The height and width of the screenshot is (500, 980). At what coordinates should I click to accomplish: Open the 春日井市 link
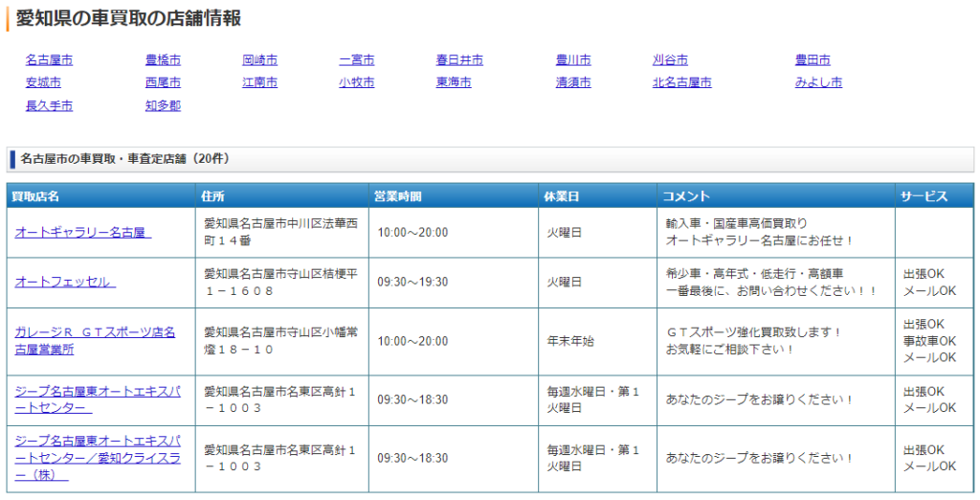pos(459,60)
